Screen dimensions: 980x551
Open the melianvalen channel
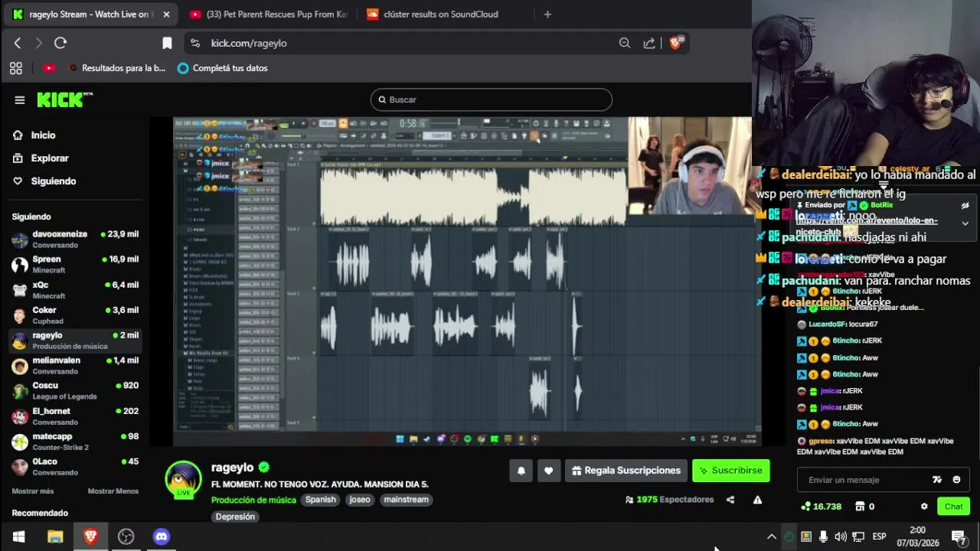pyautogui.click(x=75, y=366)
